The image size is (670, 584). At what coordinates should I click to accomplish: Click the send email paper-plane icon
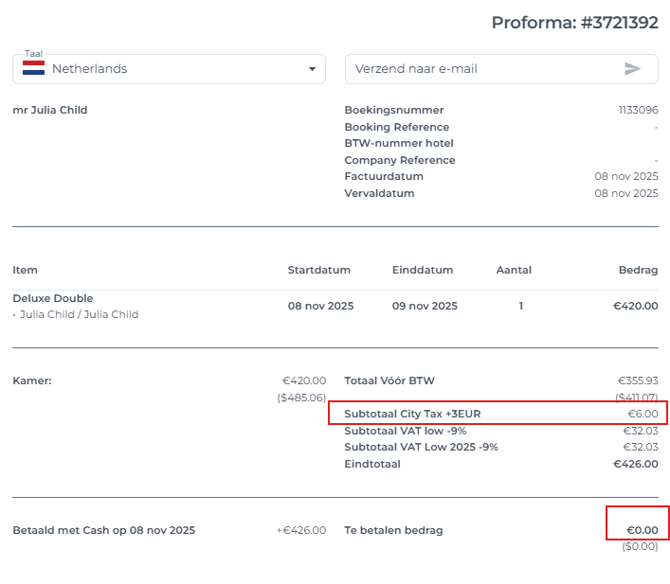click(632, 69)
